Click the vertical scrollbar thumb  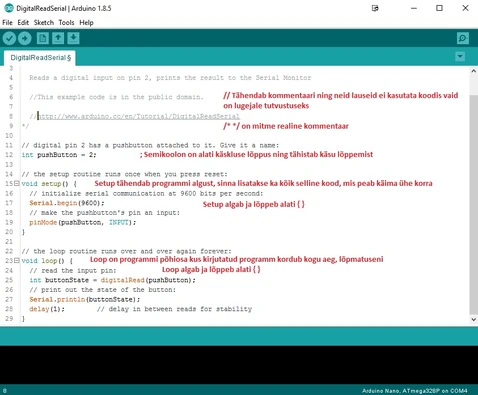[473, 204]
